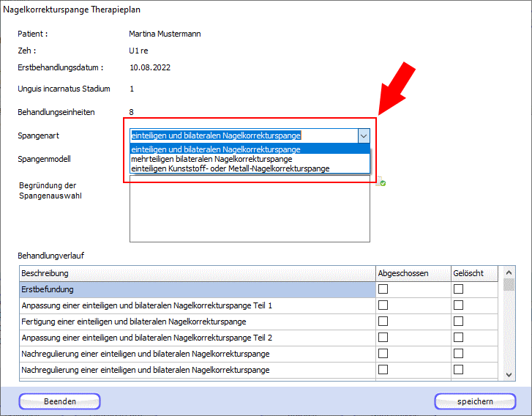This screenshot has width=532, height=416.
Task: Click the speichern button
Action: pos(475,401)
